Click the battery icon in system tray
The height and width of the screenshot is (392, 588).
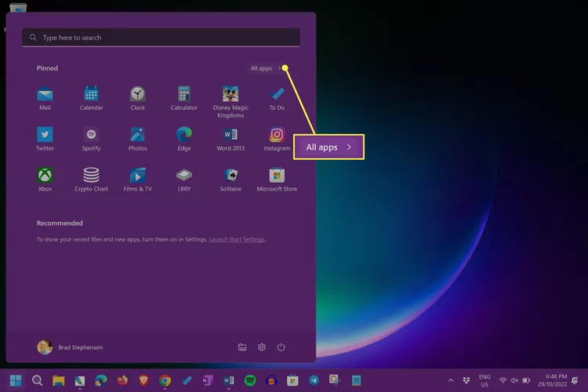click(x=526, y=380)
